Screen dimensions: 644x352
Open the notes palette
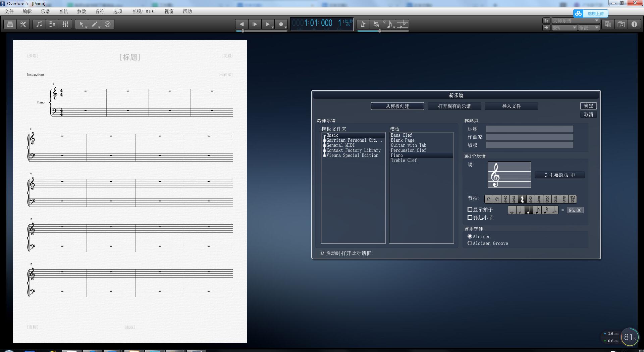[39, 24]
